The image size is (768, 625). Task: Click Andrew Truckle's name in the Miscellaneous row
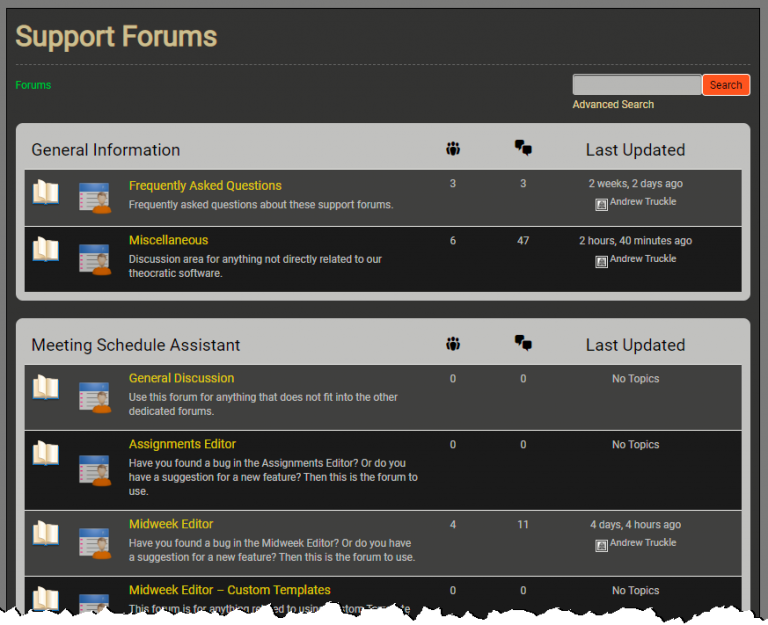coord(643,259)
